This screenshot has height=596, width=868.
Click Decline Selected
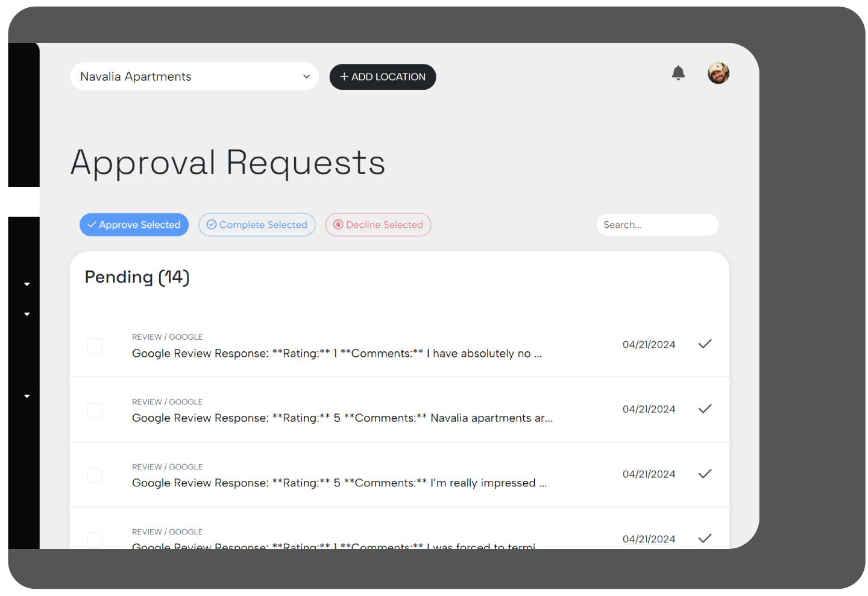[x=378, y=225]
